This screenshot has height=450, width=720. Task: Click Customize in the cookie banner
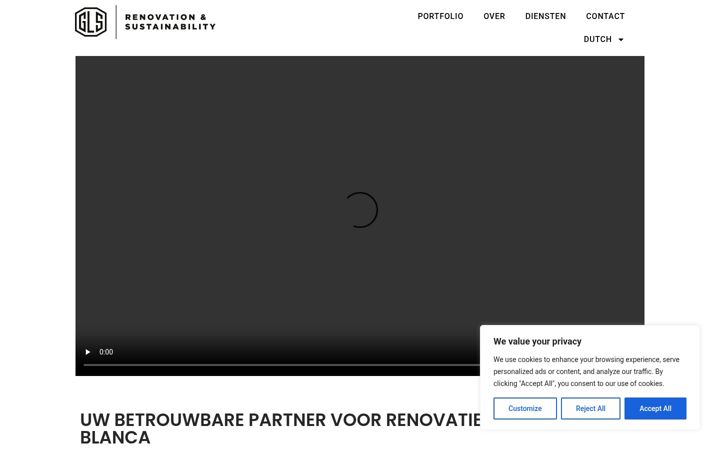[x=525, y=408]
